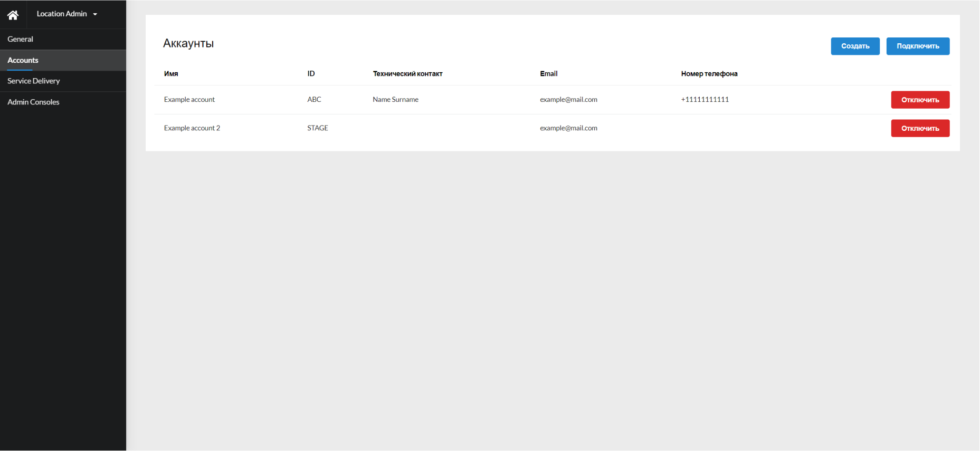Click the email of Example account 2

568,128
